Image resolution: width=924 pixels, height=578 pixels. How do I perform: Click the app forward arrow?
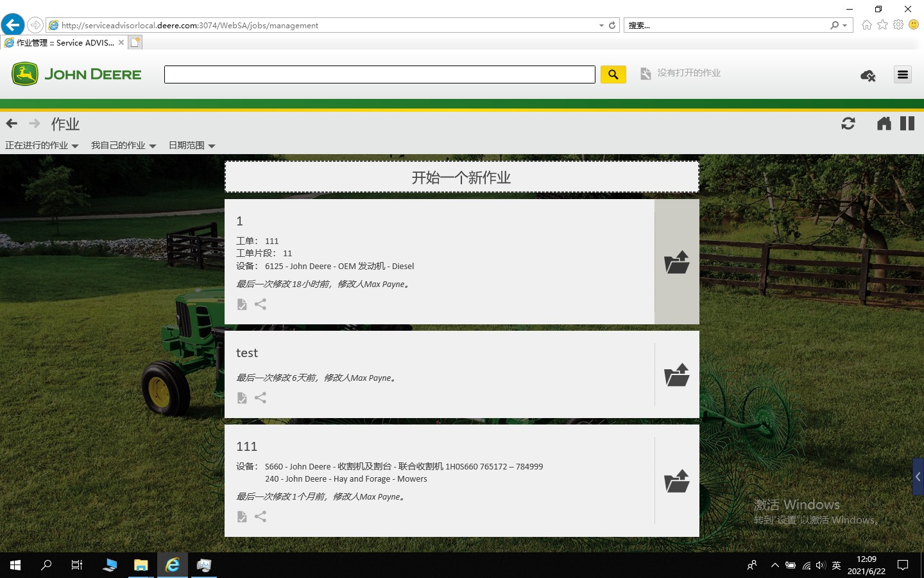pos(35,123)
